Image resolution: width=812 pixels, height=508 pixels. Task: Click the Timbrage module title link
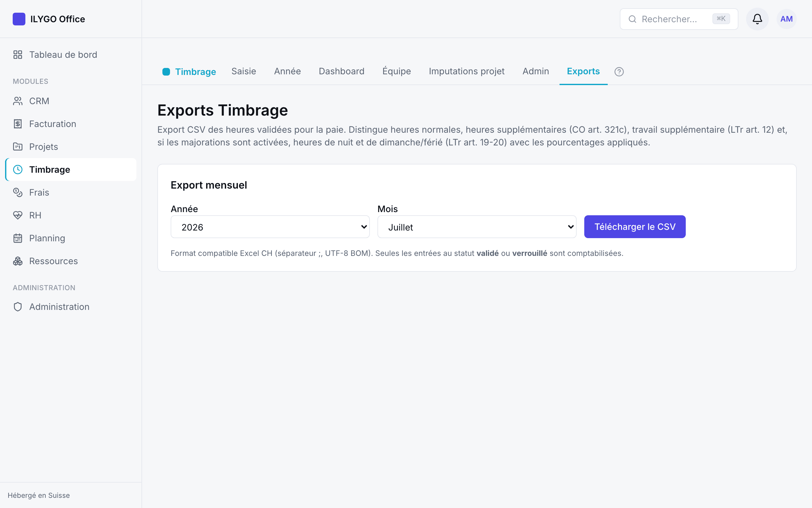pos(195,71)
